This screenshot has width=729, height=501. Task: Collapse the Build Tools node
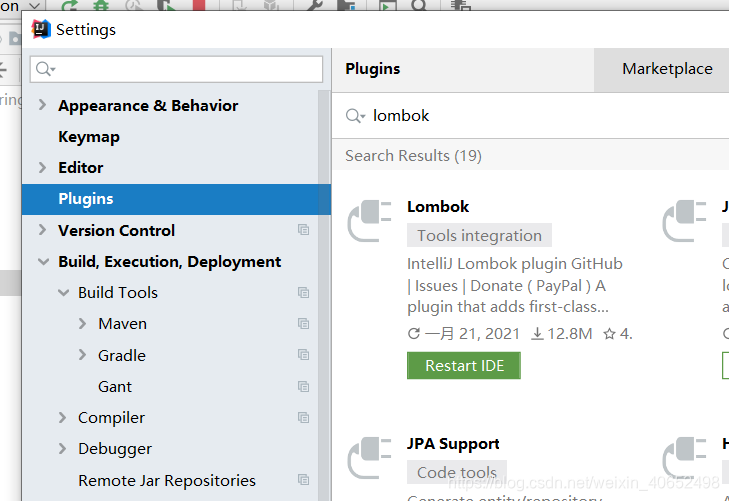64,292
